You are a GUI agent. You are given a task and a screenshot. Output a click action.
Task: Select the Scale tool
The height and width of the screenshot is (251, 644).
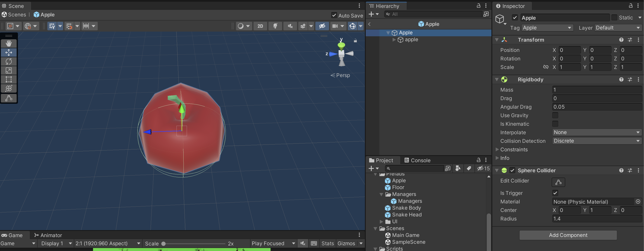[9, 70]
